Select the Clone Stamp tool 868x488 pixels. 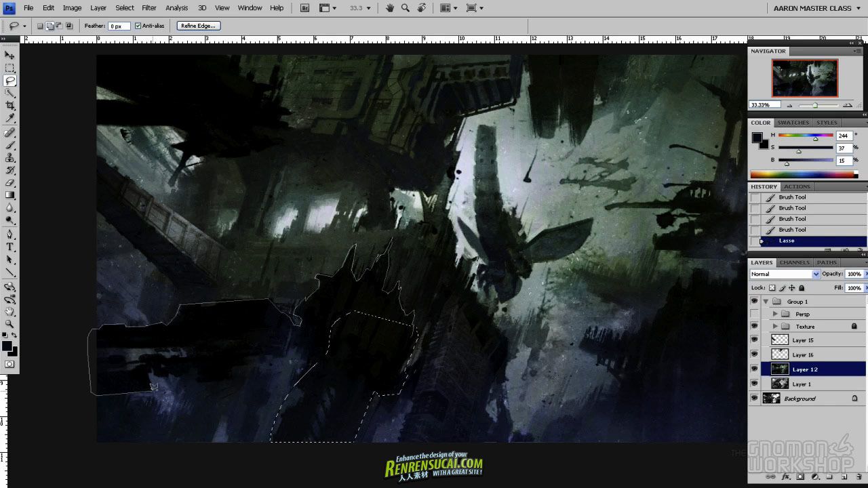(9, 158)
